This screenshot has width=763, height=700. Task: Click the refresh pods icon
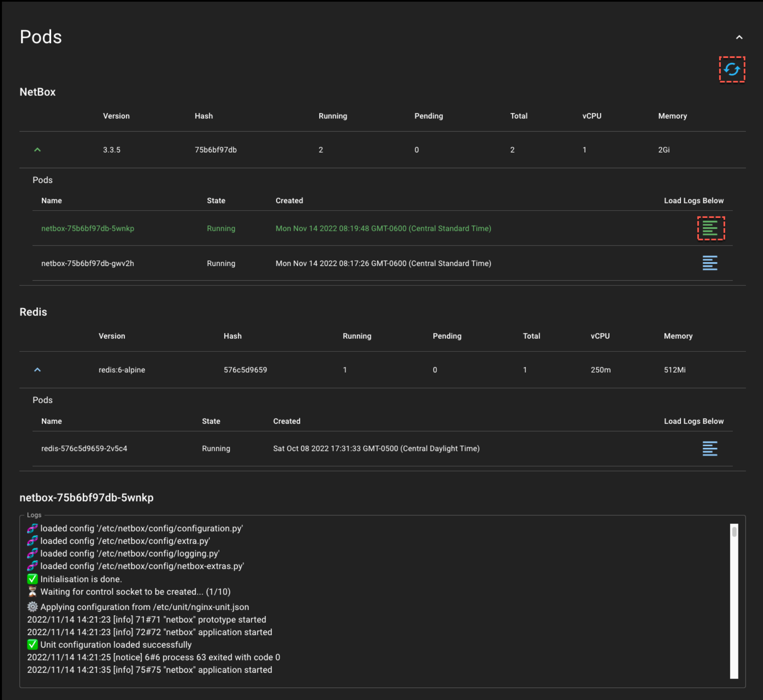coord(732,69)
